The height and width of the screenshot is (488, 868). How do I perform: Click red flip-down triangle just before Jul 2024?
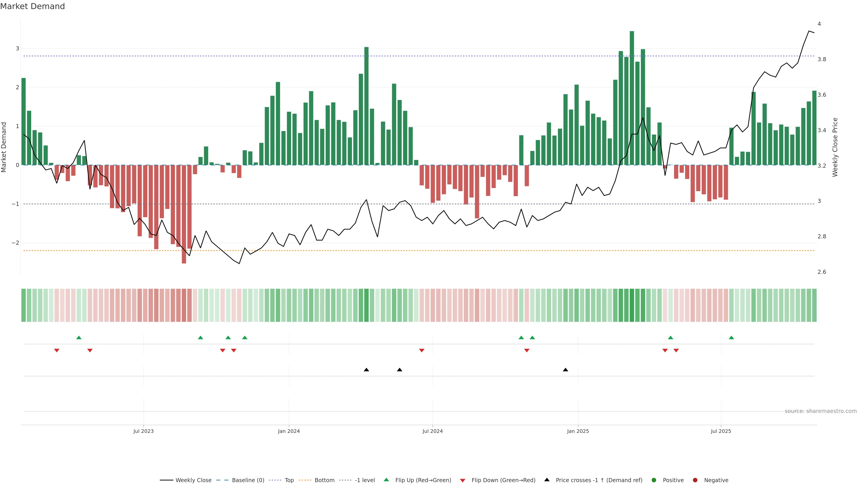[422, 351]
